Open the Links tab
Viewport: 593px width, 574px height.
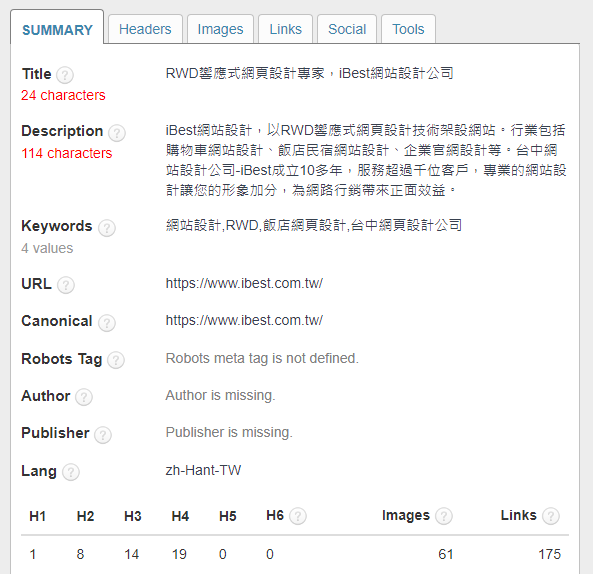click(x=286, y=29)
